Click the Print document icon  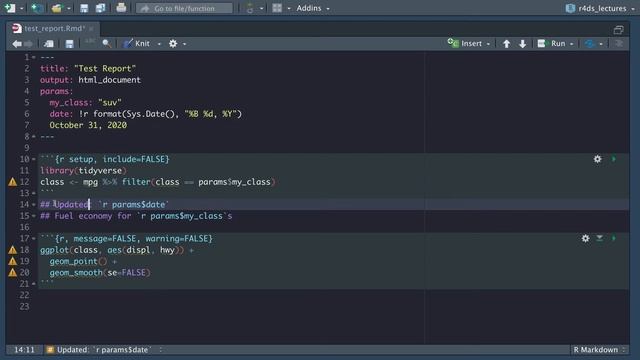pyautogui.click(x=121, y=7)
